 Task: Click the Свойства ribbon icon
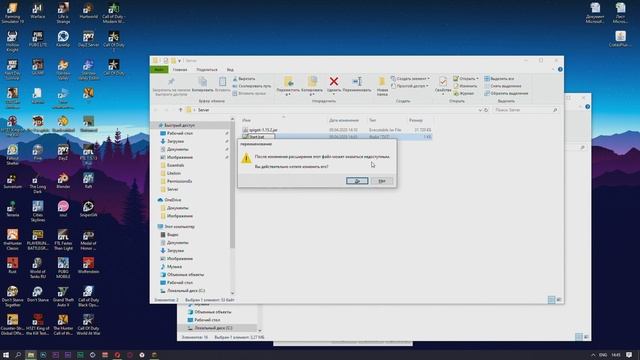click(443, 85)
